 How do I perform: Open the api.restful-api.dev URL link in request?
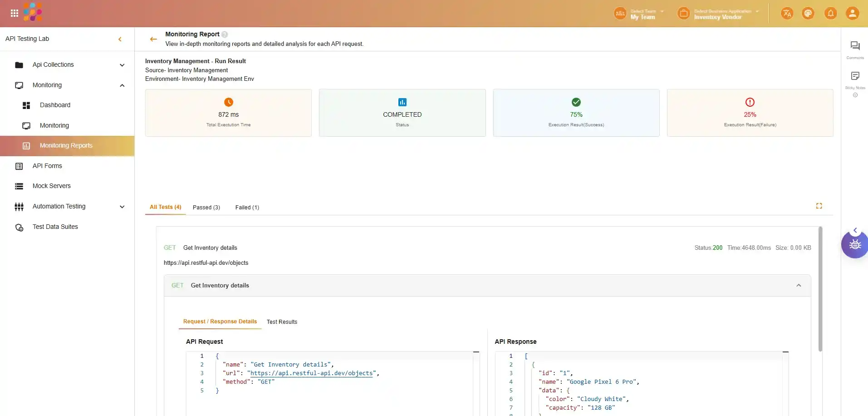click(312, 373)
